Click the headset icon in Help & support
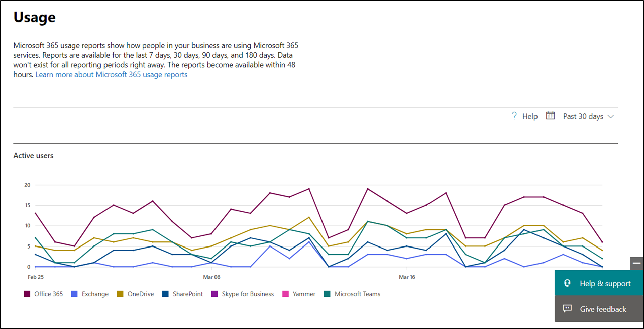Viewport: 644px width, 329px height. coord(567,283)
